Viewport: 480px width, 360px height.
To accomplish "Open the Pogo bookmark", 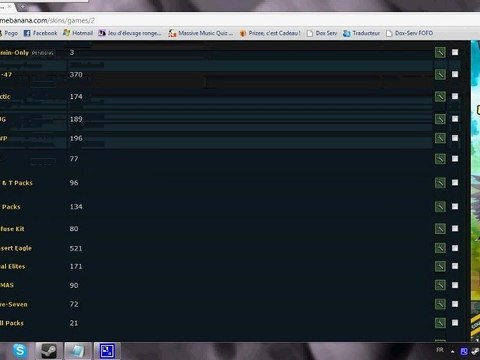I will click(9, 33).
